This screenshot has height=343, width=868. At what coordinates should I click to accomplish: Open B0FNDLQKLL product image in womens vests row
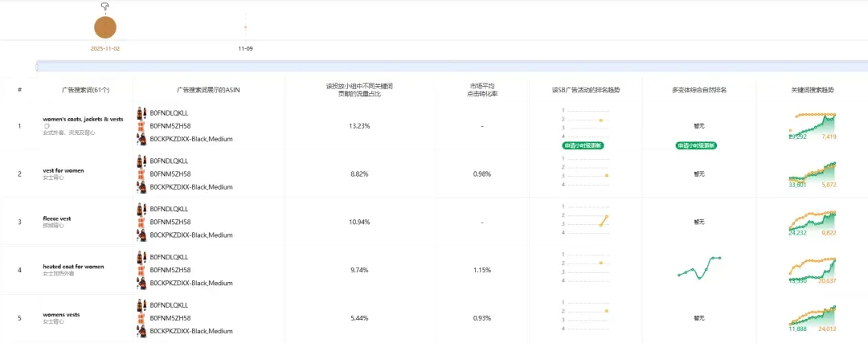[141, 305]
